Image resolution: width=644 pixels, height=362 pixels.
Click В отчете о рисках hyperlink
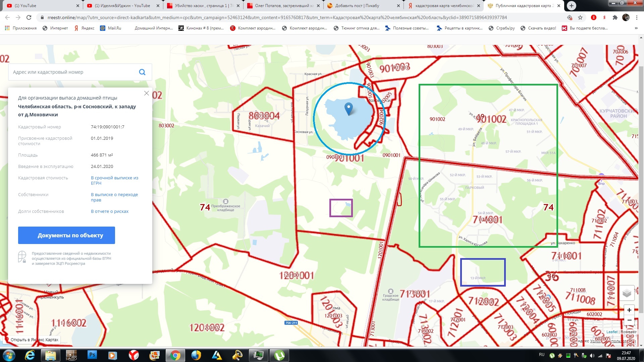(x=109, y=211)
